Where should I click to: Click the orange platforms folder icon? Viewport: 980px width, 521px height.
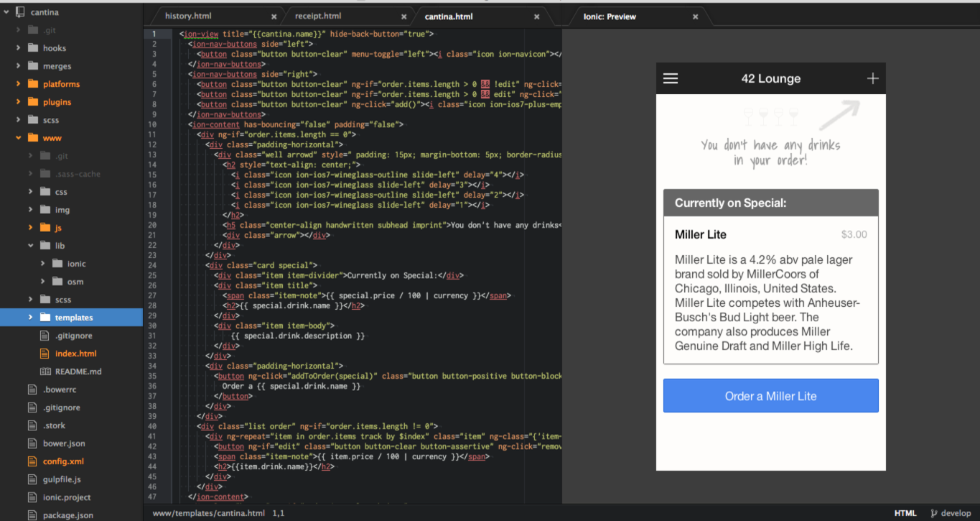pos(32,84)
